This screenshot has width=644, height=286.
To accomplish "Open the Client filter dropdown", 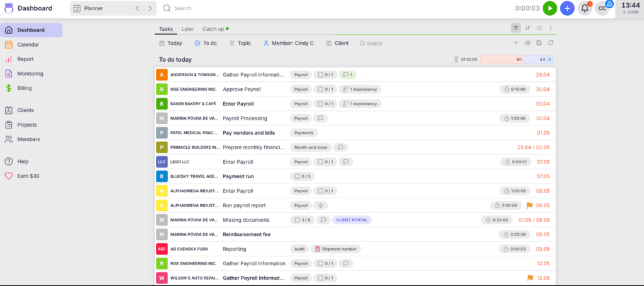I will (x=337, y=43).
